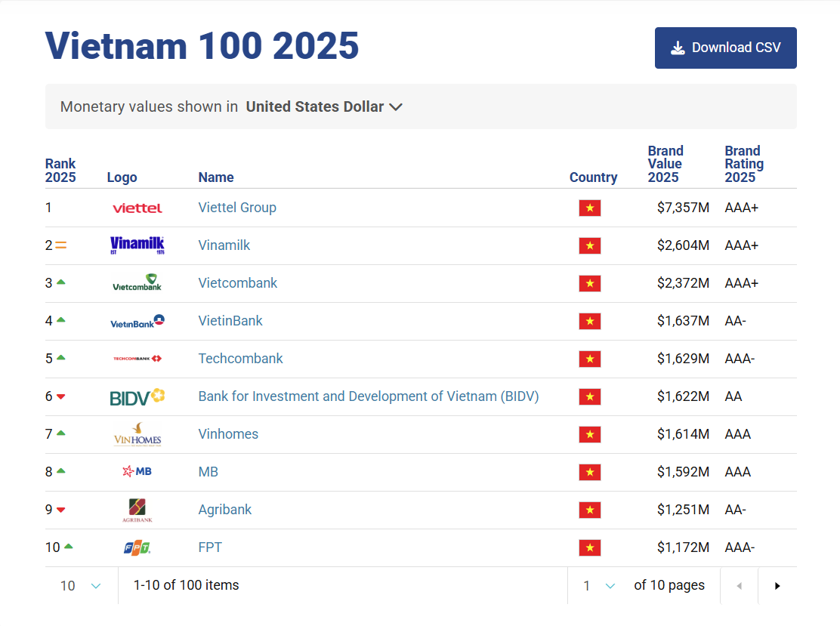Click the Download CSV button

pyautogui.click(x=724, y=48)
